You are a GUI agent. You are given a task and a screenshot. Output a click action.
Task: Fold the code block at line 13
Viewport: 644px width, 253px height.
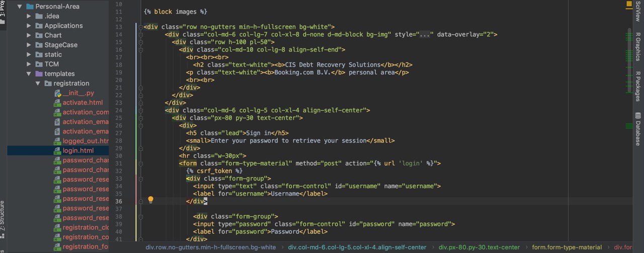pyautogui.click(x=141, y=27)
